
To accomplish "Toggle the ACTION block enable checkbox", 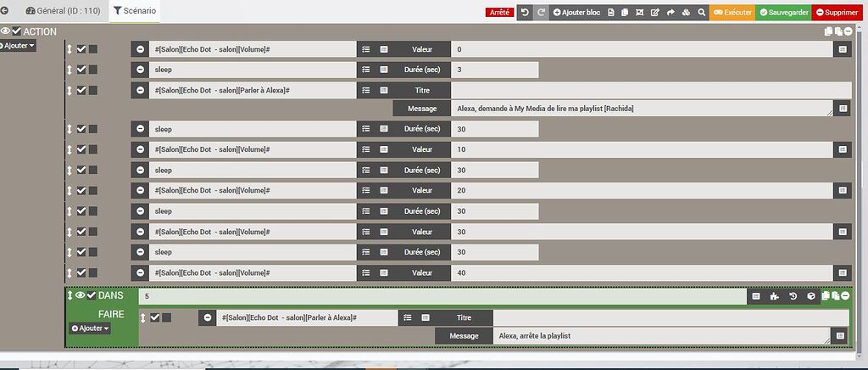I will [x=16, y=31].
